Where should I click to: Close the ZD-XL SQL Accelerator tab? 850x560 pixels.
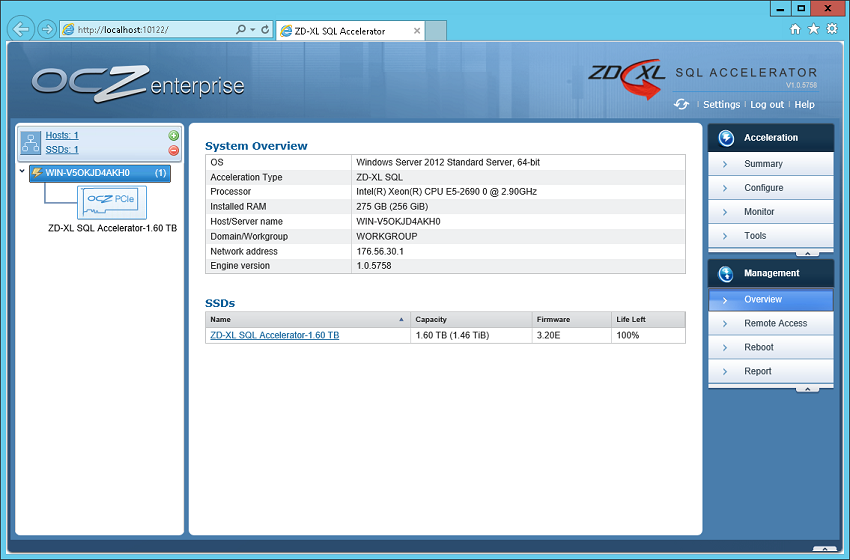click(x=417, y=31)
